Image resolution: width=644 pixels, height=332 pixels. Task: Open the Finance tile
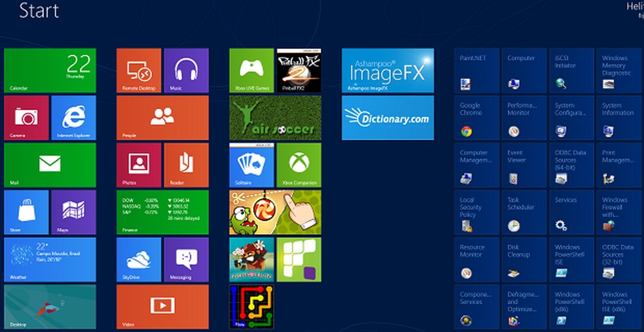point(163,212)
